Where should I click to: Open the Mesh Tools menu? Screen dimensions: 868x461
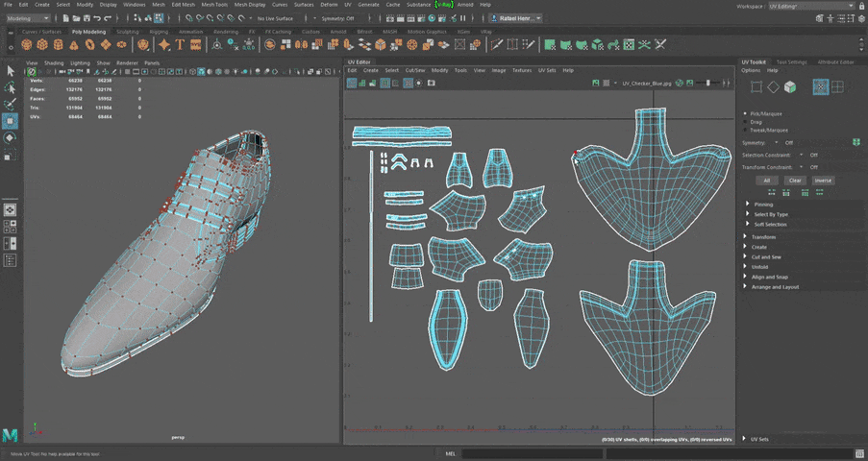(x=213, y=4)
